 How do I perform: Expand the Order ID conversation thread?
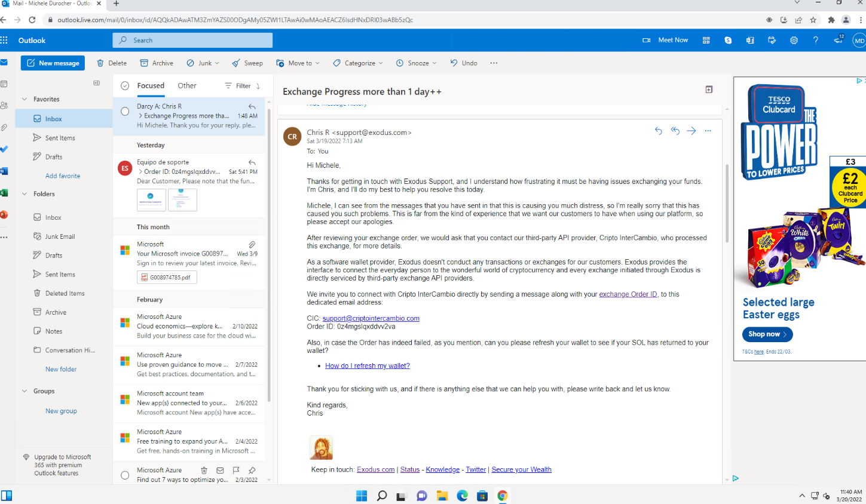[x=140, y=172]
